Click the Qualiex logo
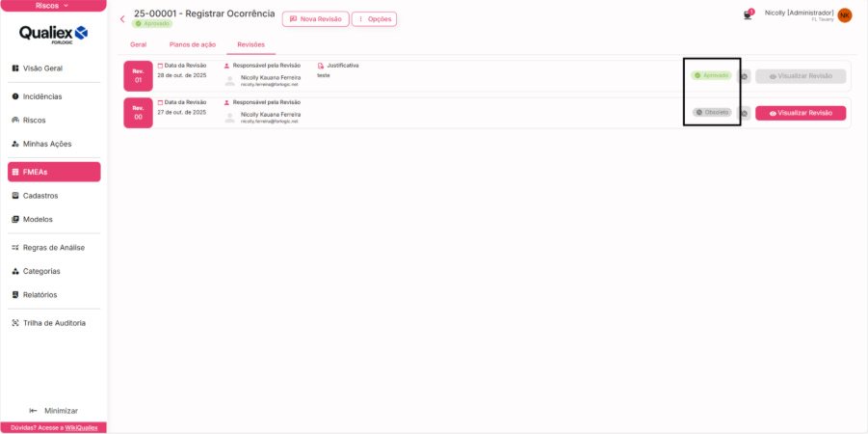This screenshot has height=434, width=868. coord(54,35)
